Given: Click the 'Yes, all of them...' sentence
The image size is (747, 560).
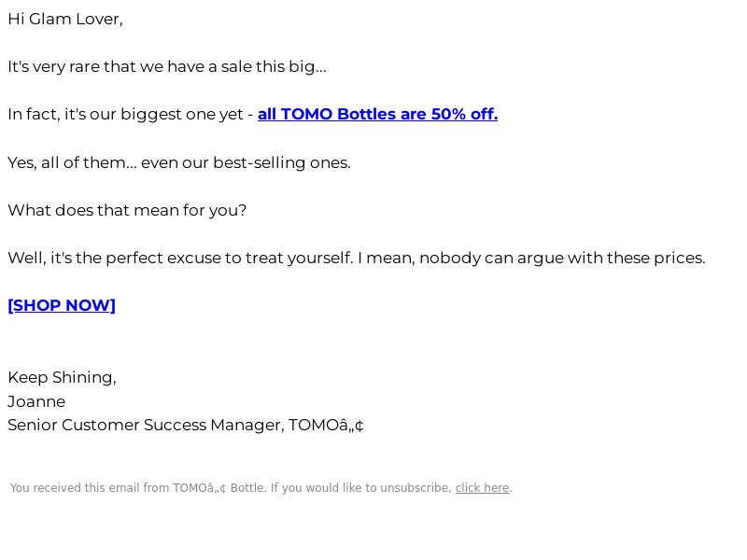Looking at the screenshot, I should (x=179, y=162).
